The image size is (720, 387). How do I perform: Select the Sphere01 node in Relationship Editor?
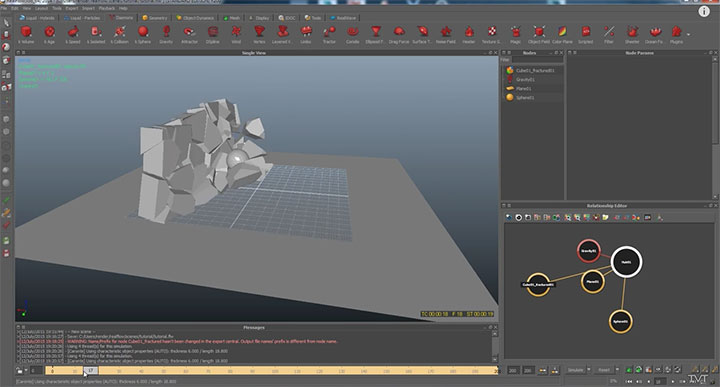pyautogui.click(x=621, y=321)
